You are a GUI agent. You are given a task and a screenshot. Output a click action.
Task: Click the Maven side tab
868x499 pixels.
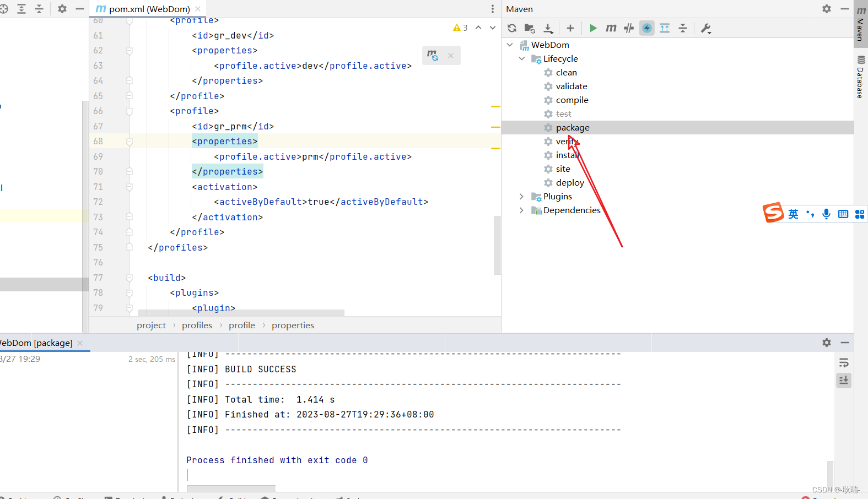point(861,24)
